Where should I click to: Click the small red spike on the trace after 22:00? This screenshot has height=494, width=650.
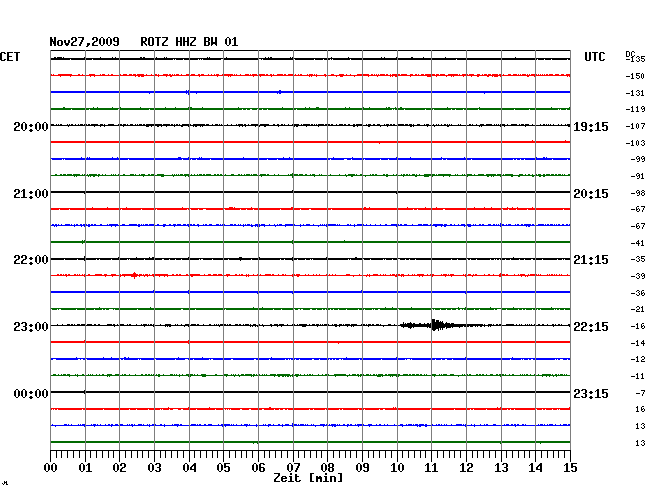[134, 275]
